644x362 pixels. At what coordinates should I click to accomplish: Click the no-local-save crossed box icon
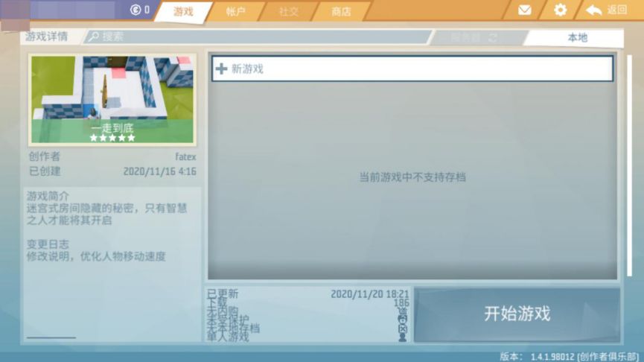click(x=403, y=328)
